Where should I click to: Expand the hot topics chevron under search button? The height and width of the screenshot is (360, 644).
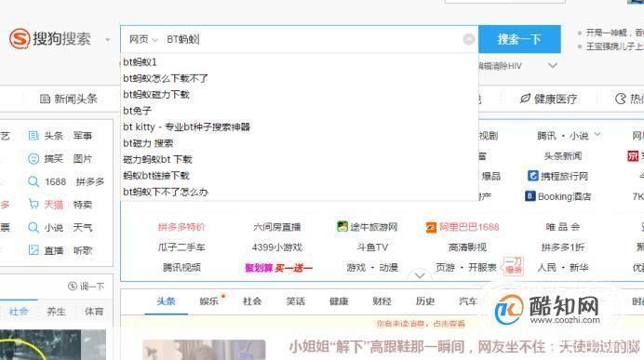point(553,65)
